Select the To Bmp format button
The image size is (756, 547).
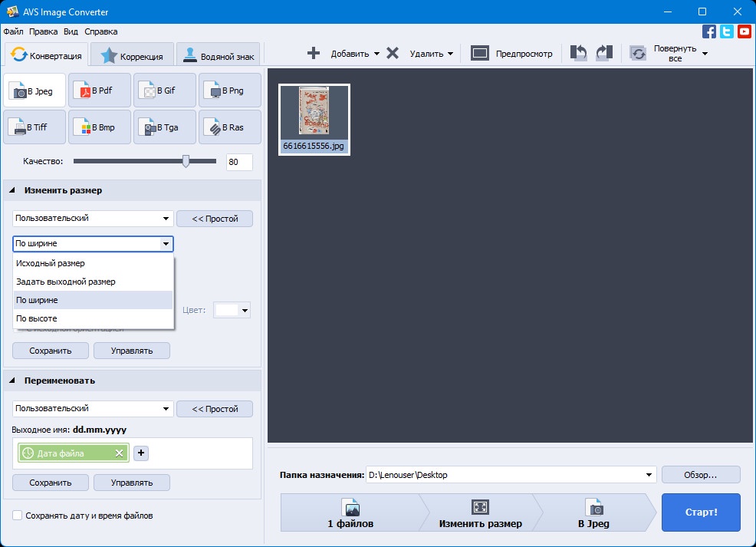click(100, 127)
